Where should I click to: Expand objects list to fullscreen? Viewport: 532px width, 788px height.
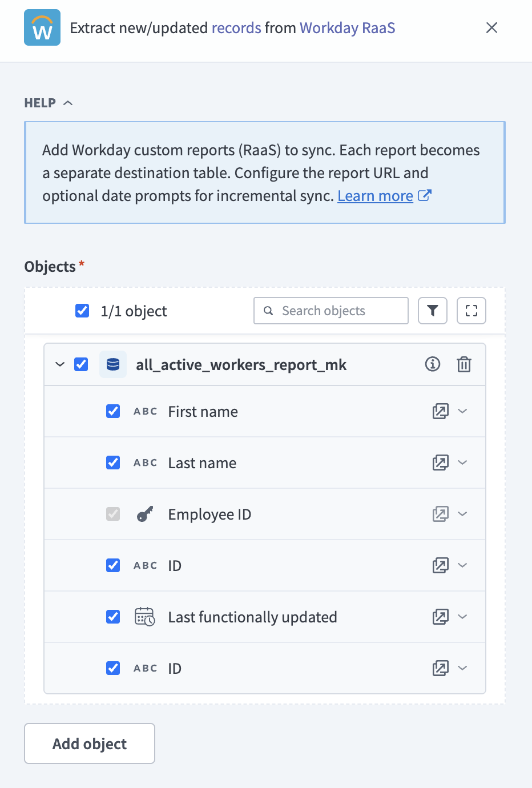[x=471, y=311]
